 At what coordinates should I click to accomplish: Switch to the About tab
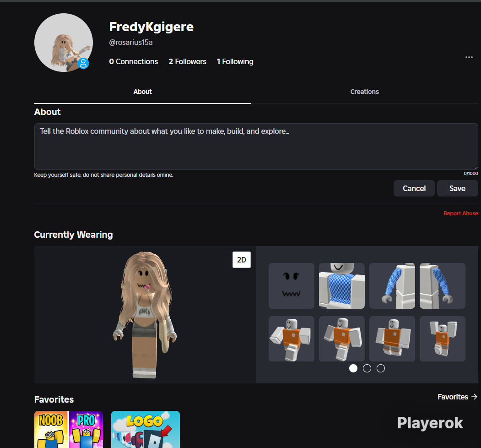(x=142, y=92)
